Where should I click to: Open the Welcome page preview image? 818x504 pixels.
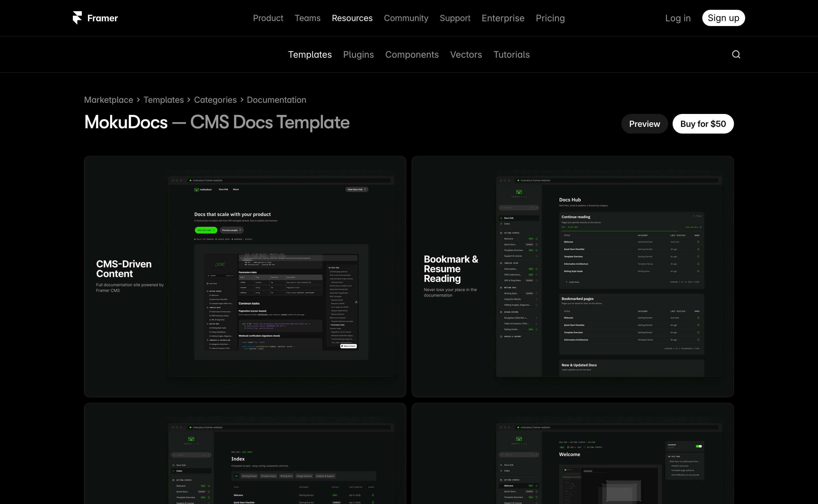tap(573, 454)
